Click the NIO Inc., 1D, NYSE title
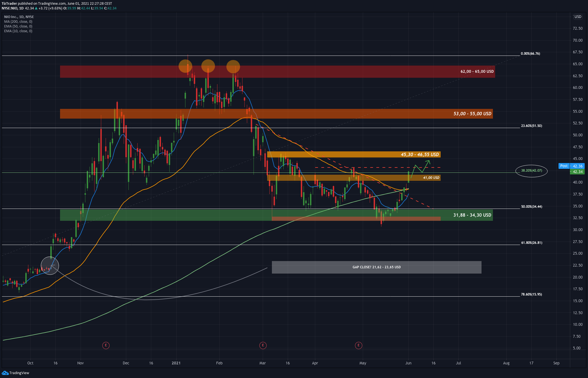The height and width of the screenshot is (378, 588). pos(19,17)
